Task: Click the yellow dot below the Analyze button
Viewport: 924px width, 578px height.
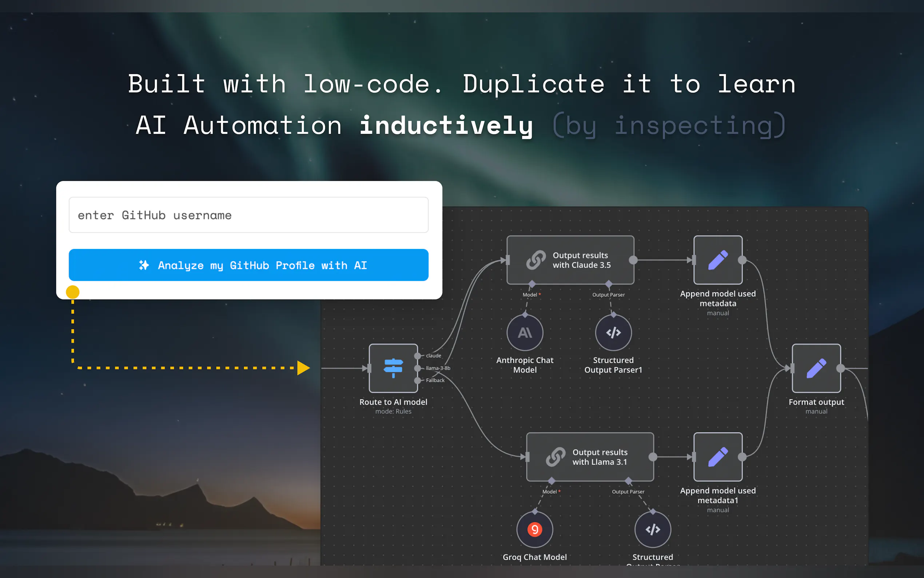Action: tap(73, 292)
